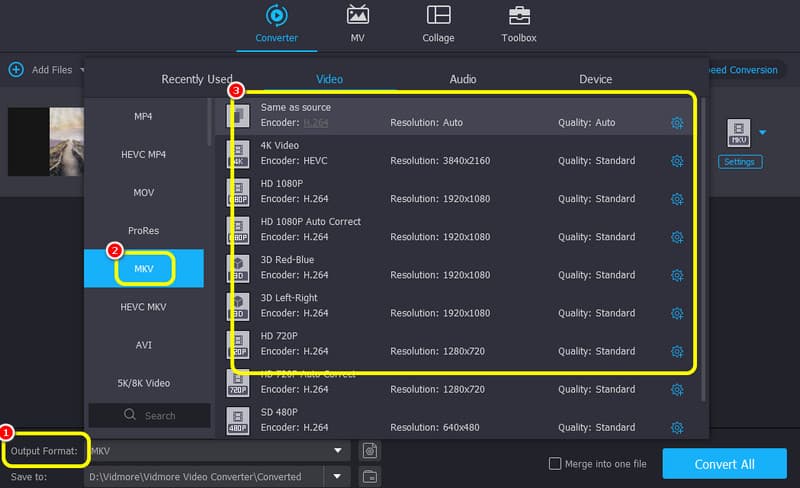This screenshot has height=488, width=800.
Task: Click gear icon for 3D Red-Blue preset
Action: [x=677, y=275]
